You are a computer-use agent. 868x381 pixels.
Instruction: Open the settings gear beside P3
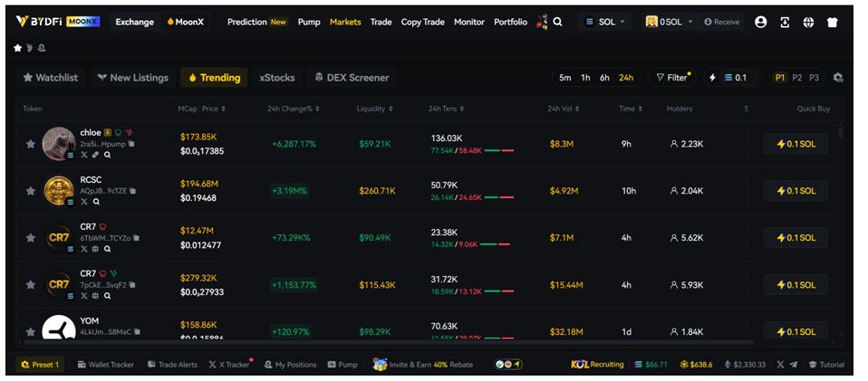coord(837,78)
